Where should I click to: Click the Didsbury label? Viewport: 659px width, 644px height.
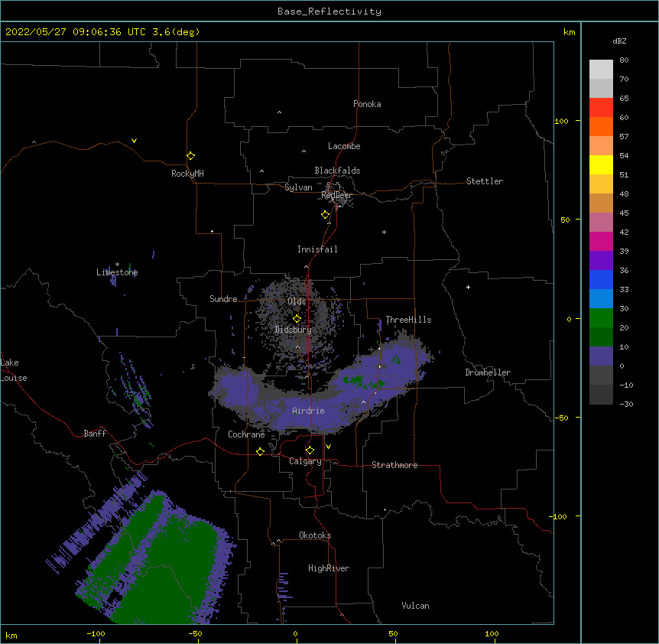293,330
